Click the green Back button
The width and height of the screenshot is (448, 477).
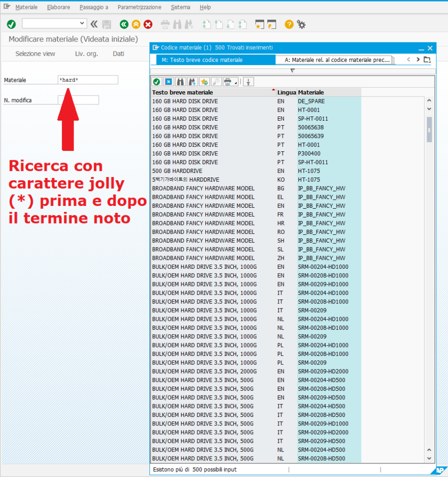(124, 24)
